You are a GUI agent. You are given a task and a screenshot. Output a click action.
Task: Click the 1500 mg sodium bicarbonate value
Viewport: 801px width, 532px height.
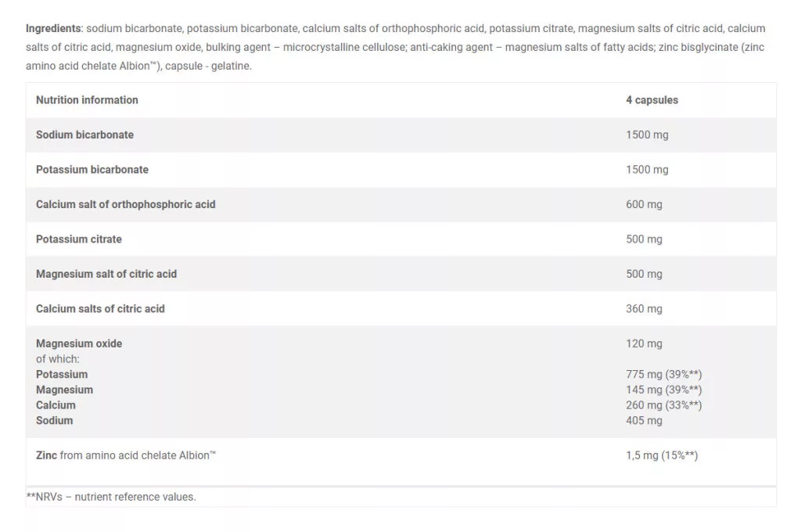coord(647,135)
